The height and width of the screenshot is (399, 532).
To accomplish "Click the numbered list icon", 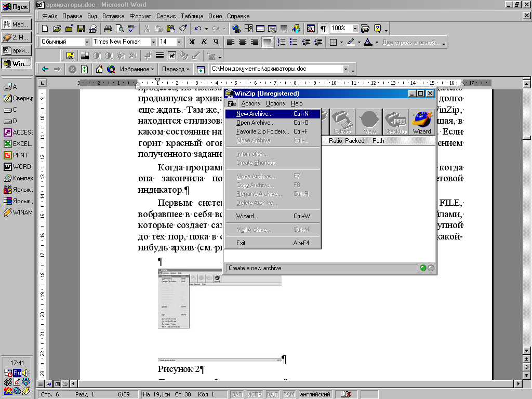I will pyautogui.click(x=281, y=42).
